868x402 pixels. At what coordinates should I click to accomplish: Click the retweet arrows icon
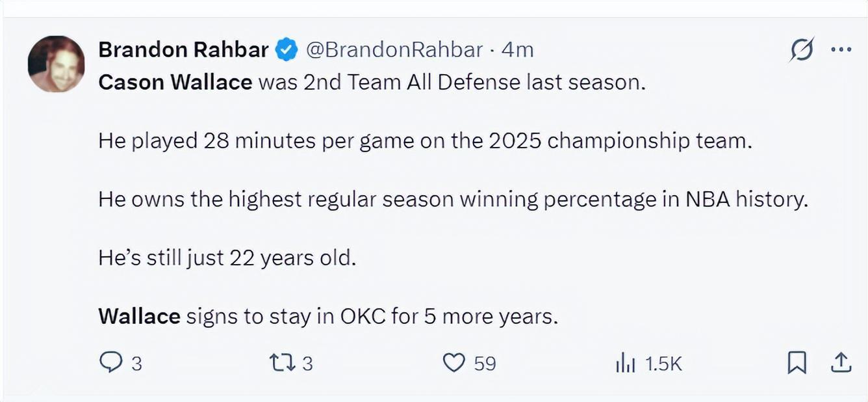click(x=283, y=362)
